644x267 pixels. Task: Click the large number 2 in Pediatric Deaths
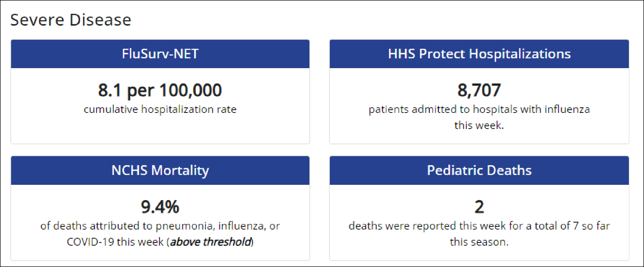click(479, 207)
